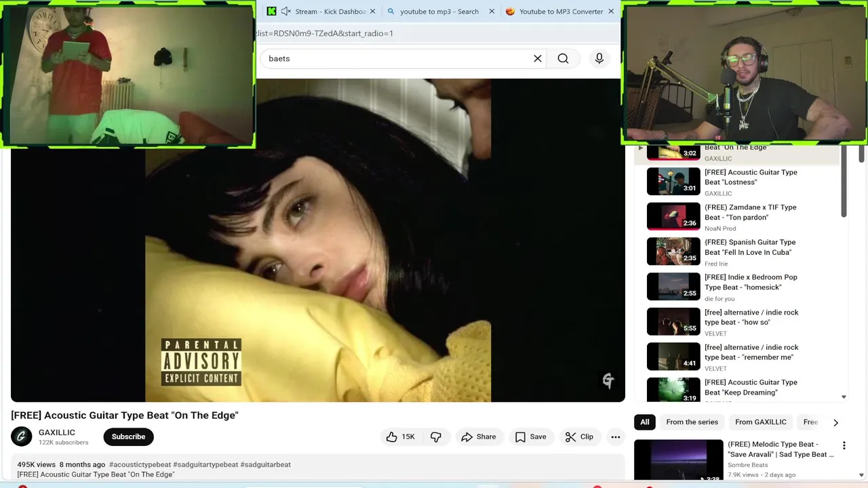
Task: Click into the YouTube search field
Action: [397, 58]
